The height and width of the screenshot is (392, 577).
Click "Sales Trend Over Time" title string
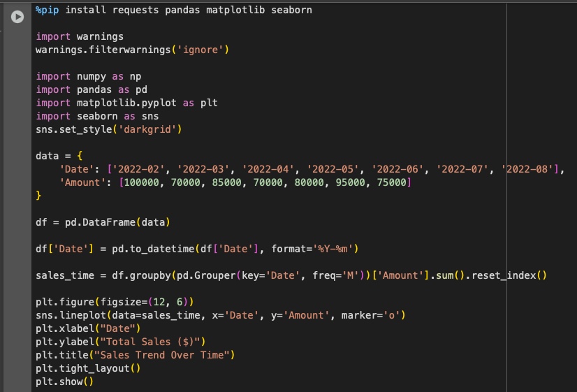(x=162, y=355)
